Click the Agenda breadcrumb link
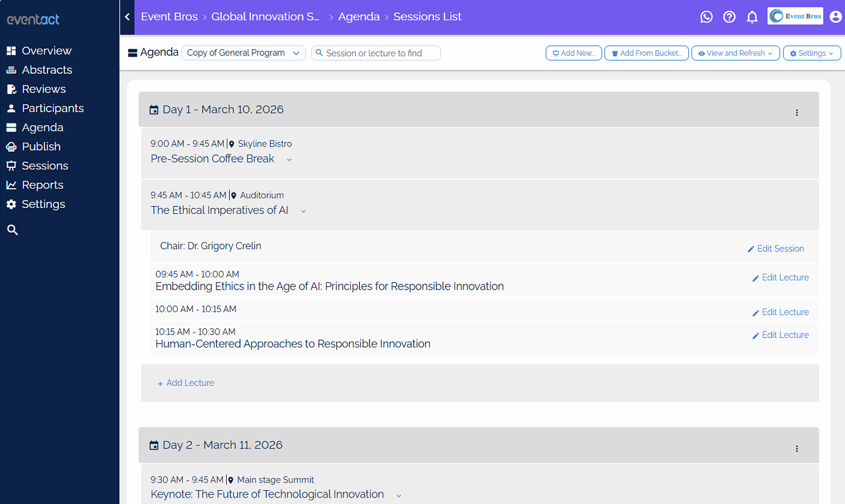 [359, 17]
